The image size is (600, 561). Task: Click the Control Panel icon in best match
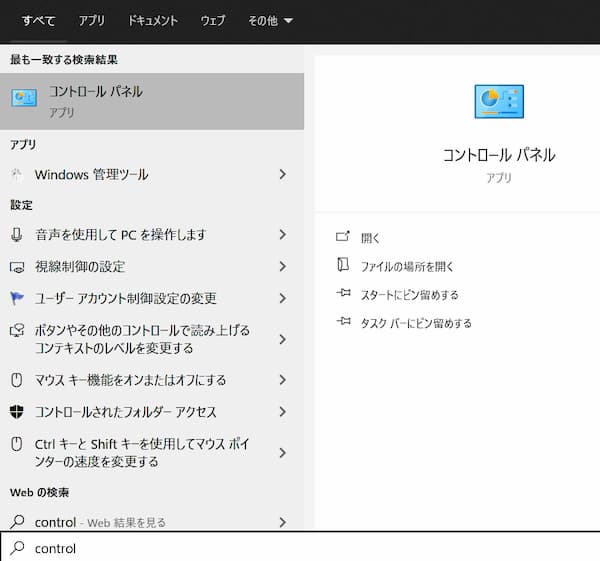tap(24, 99)
